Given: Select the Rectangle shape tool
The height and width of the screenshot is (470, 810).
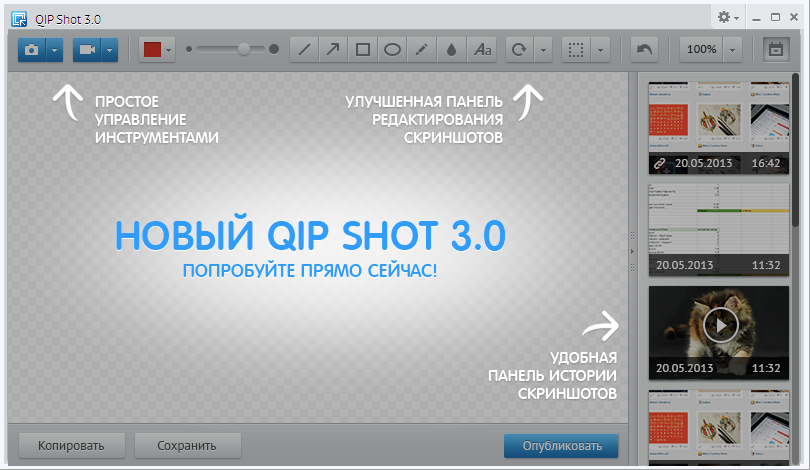Looking at the screenshot, I should pos(363,50).
